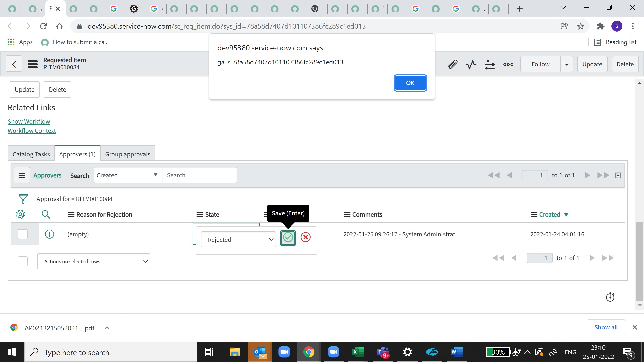Cancel the cell edit with red X

click(x=306, y=237)
